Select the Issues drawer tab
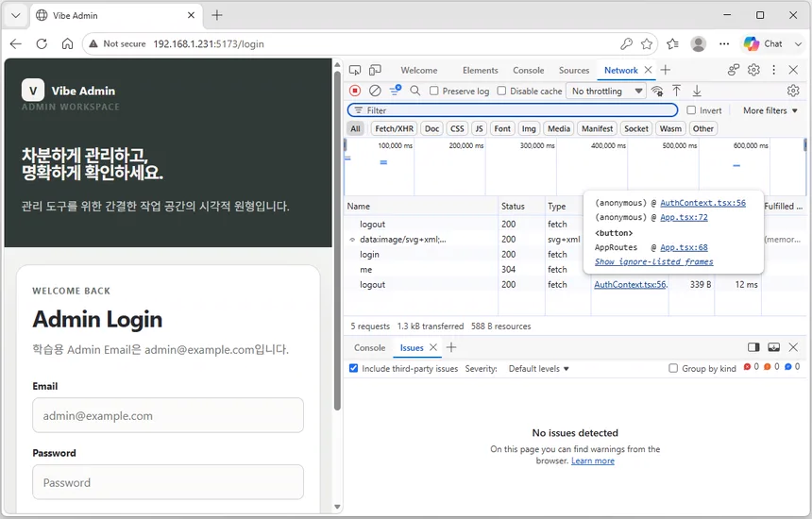The width and height of the screenshot is (812, 519). 412,347
